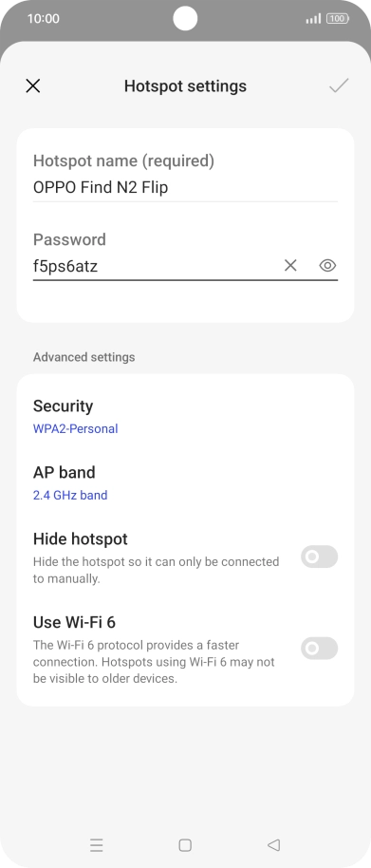
Task: Tap the recent apps navigation icon
Action: tap(97, 845)
